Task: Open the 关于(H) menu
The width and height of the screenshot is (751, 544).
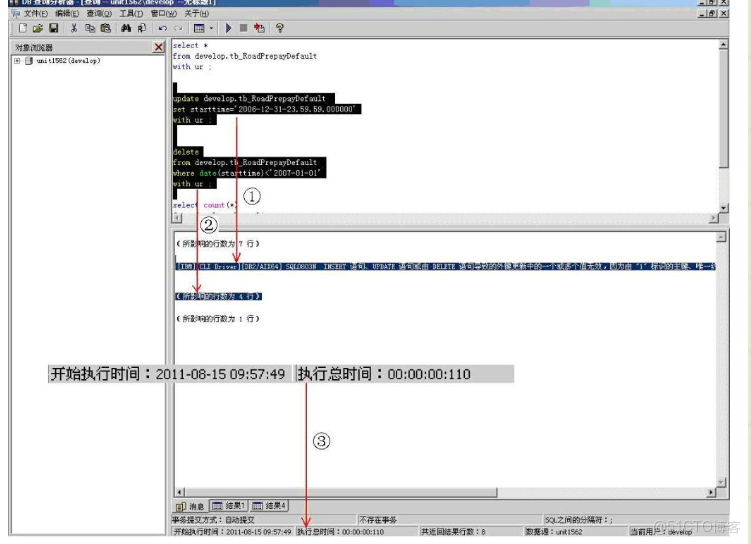Action: pyautogui.click(x=197, y=13)
